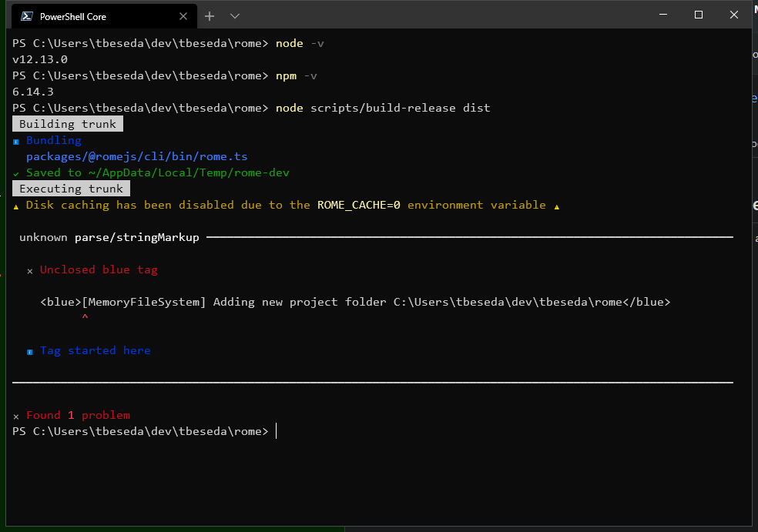Click the Executing trunk highlighted label

coord(71,189)
